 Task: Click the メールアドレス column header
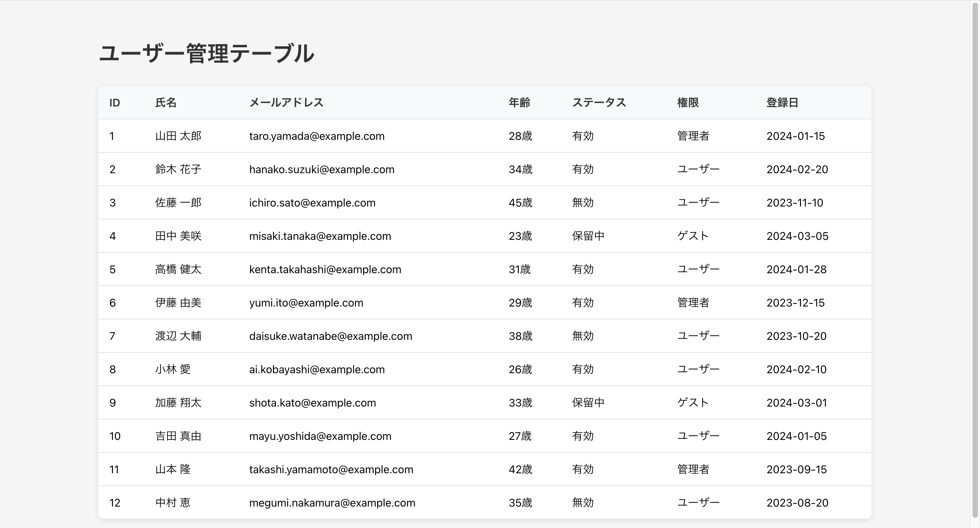pos(286,103)
